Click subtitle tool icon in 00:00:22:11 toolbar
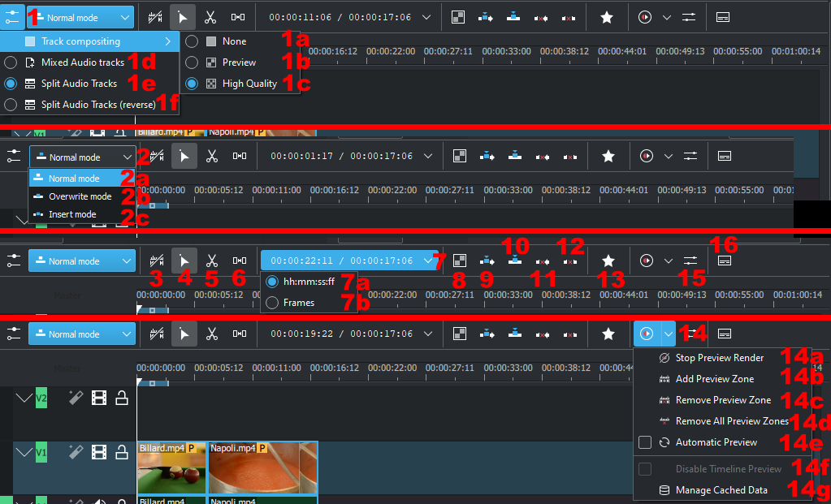 [x=725, y=261]
